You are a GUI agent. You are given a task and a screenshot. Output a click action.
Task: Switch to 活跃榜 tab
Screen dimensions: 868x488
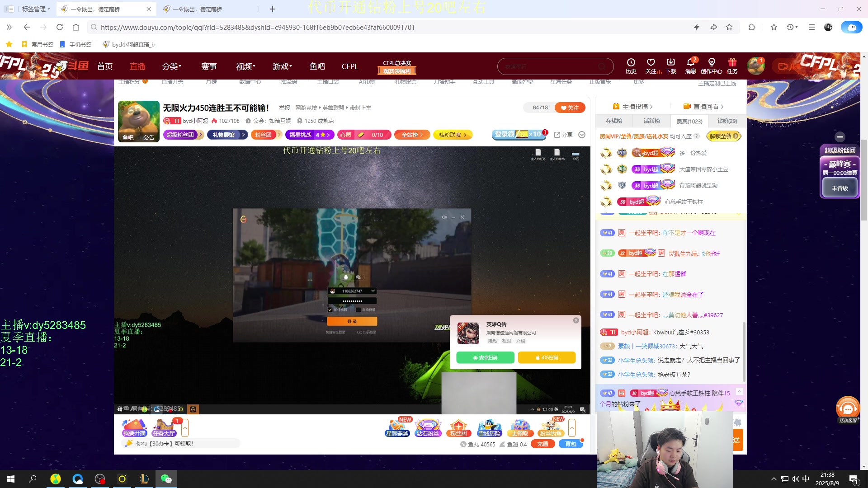tap(652, 121)
